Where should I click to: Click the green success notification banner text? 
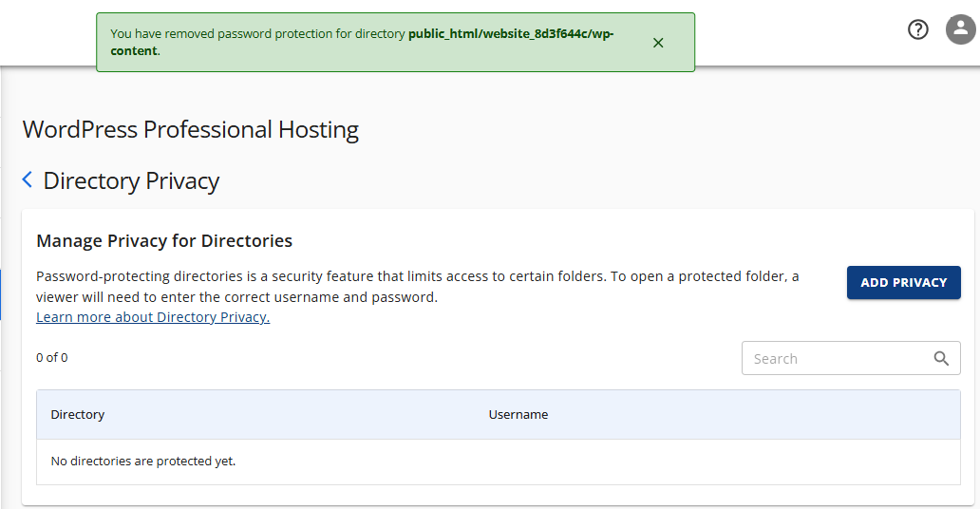258,34
